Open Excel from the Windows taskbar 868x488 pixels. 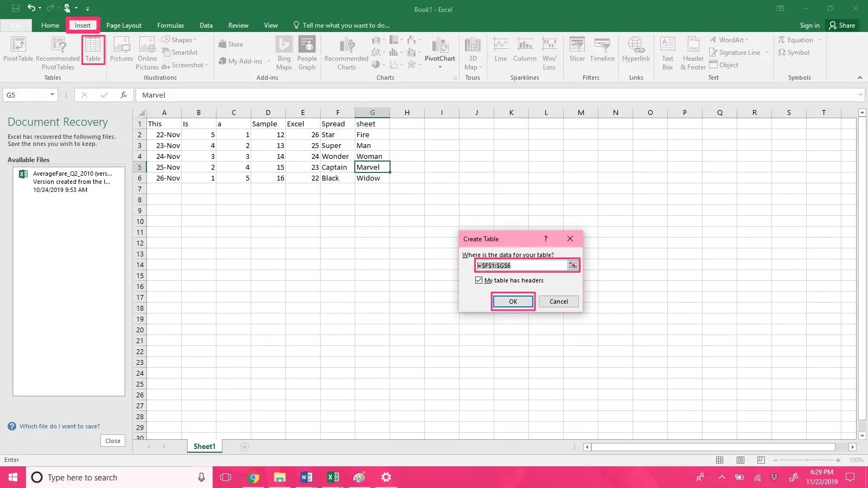click(333, 477)
